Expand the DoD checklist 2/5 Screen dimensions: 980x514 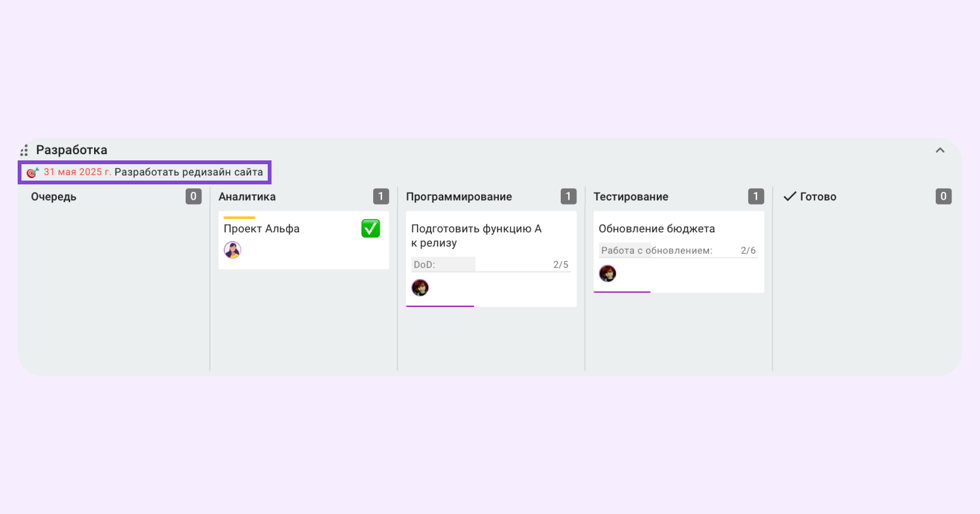[x=491, y=265]
